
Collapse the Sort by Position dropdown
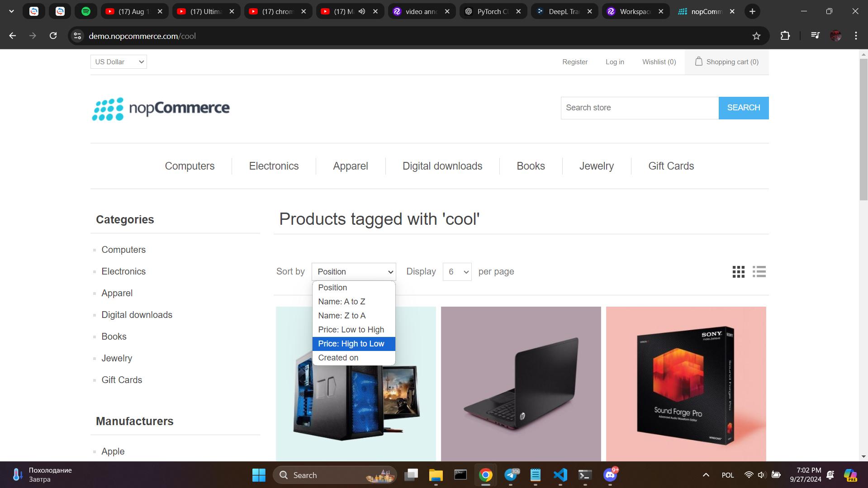(354, 272)
